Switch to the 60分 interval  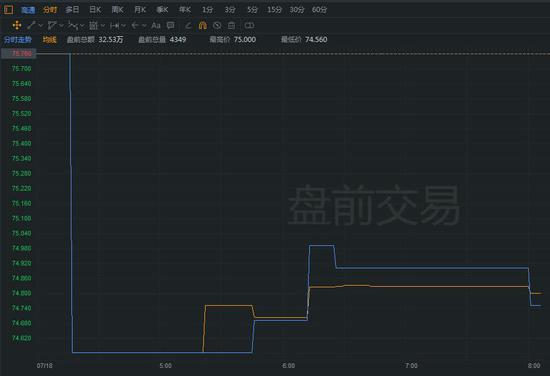pyautogui.click(x=319, y=10)
